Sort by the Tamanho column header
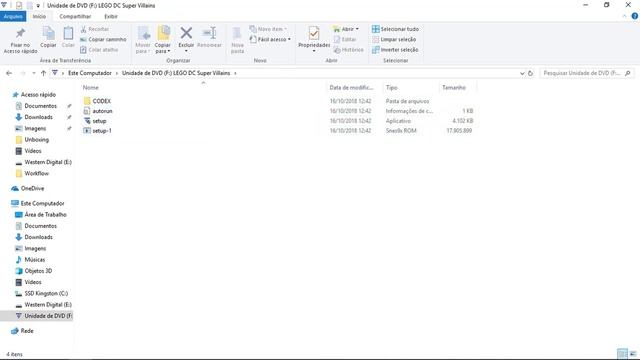The width and height of the screenshot is (640, 360). point(453,87)
